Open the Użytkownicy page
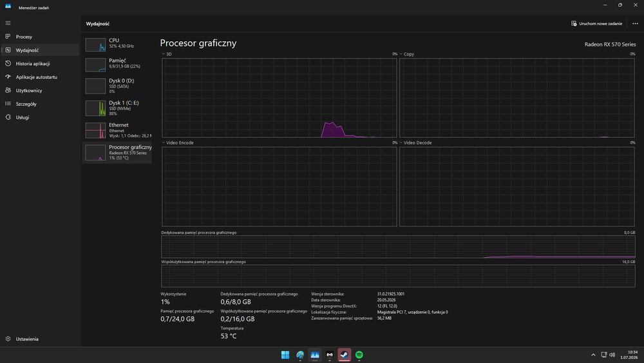 (x=40, y=90)
